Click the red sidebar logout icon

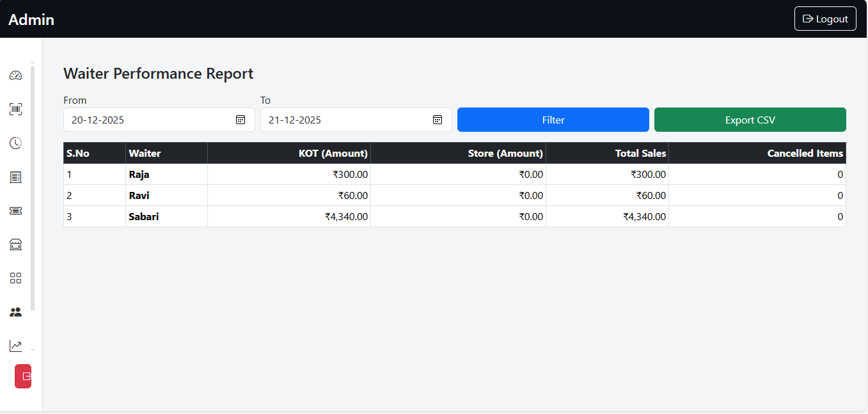coord(24,376)
